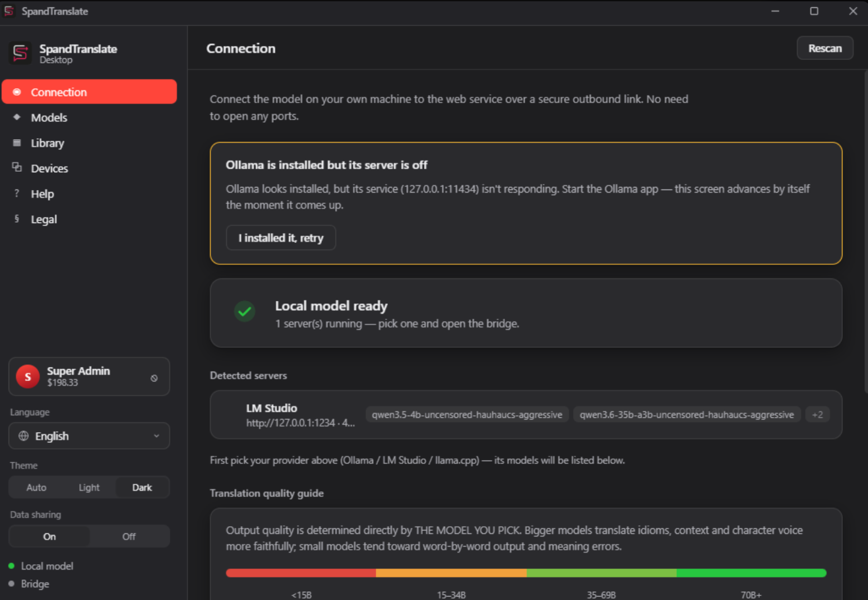Click the globe icon in Language selector
The width and height of the screenshot is (868, 600).
point(24,436)
